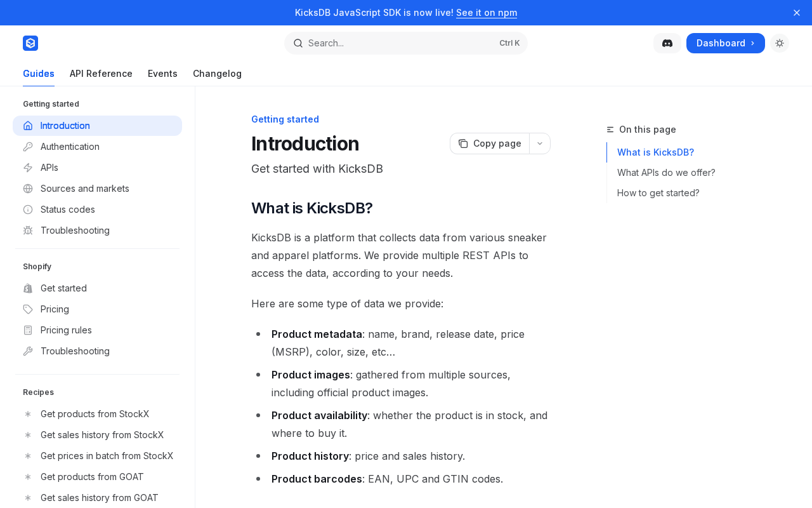Expand the Copy page dropdown arrow
Viewport: 812px width, 508px height.
(540, 144)
